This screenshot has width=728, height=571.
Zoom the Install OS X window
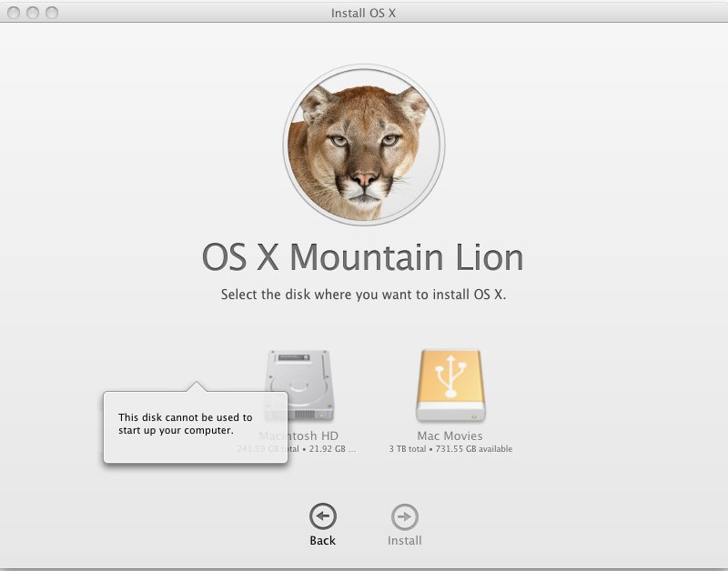coord(52,13)
